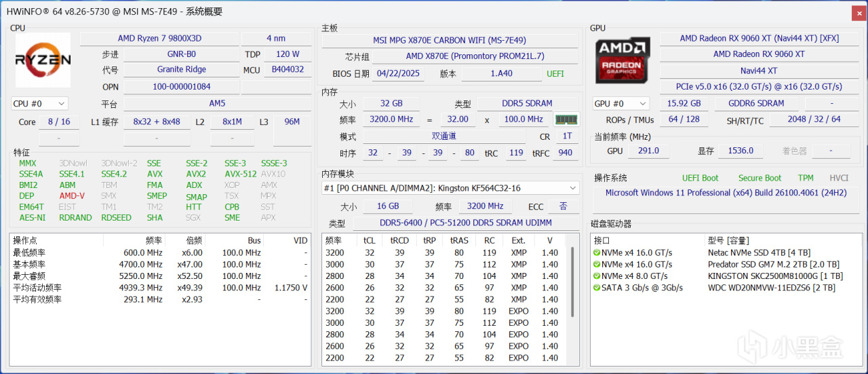Screen dimensions: 868x374
Task: Click the ROPs / TMUs value 64 / 128
Action: (x=684, y=119)
